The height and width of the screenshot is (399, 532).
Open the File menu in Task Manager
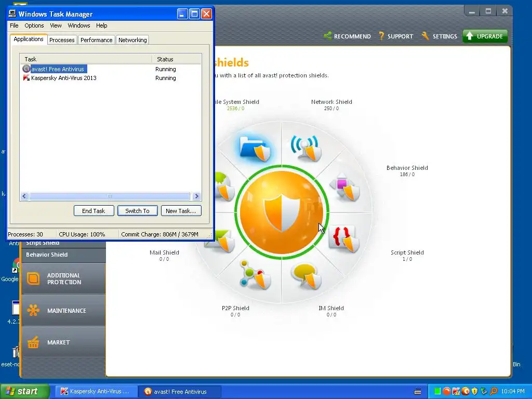14,25
